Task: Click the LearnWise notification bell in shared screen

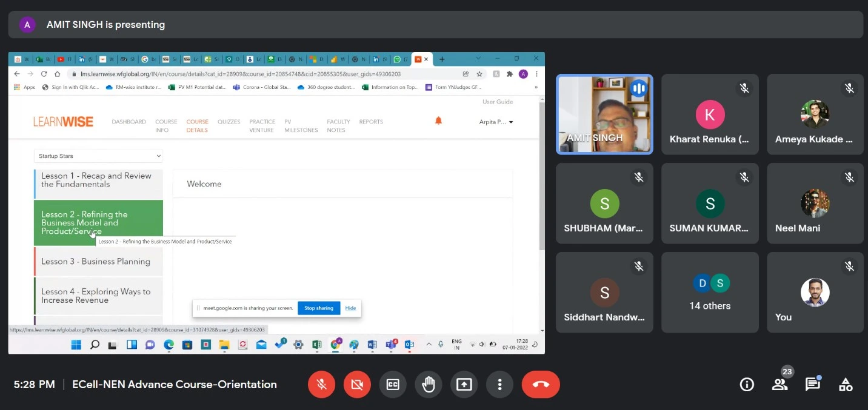Action: tap(438, 121)
